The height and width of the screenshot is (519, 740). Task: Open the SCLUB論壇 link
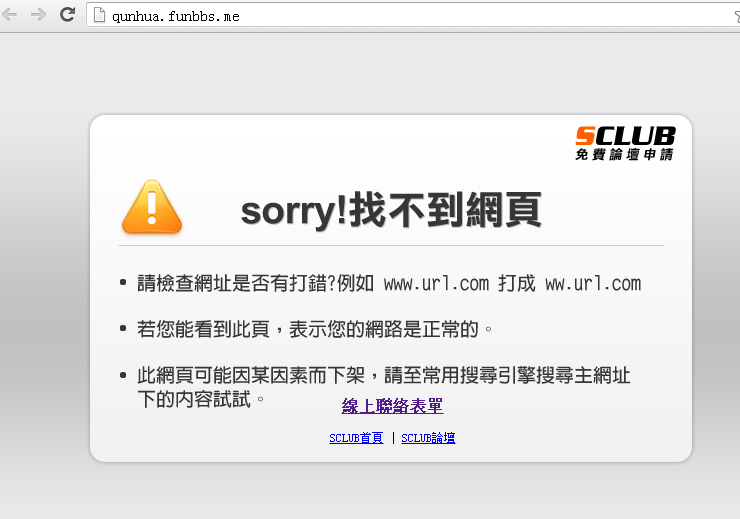pos(428,438)
